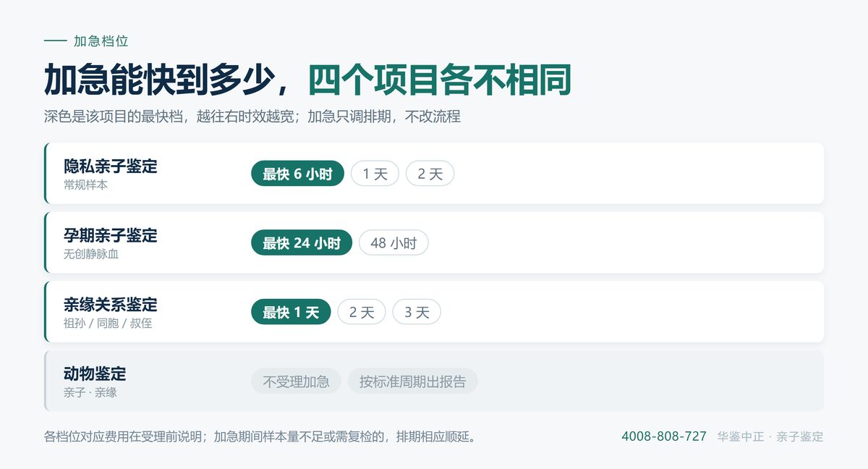Screen dimensions: 868x469
Task: Click the 隐私亲子鉴定 title
Action: [x=111, y=166]
